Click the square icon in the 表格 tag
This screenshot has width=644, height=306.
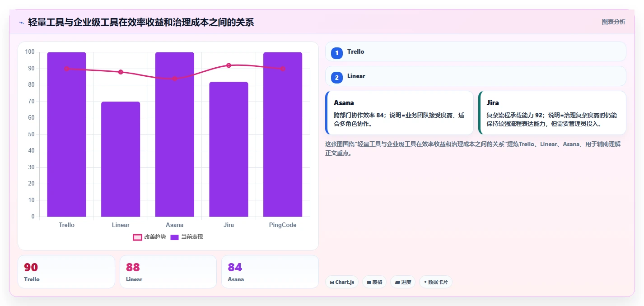coord(369,283)
